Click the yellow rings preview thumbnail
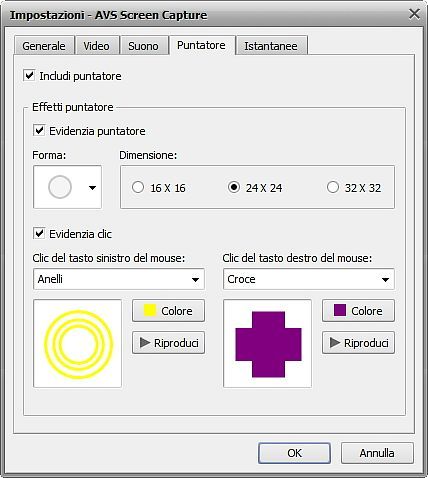428x478 pixels. pyautogui.click(x=78, y=343)
